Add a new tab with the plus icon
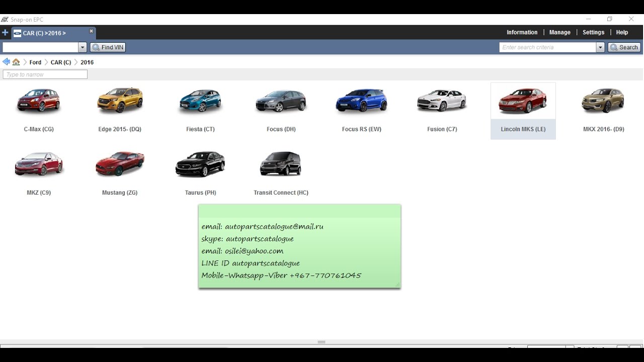 point(5,33)
